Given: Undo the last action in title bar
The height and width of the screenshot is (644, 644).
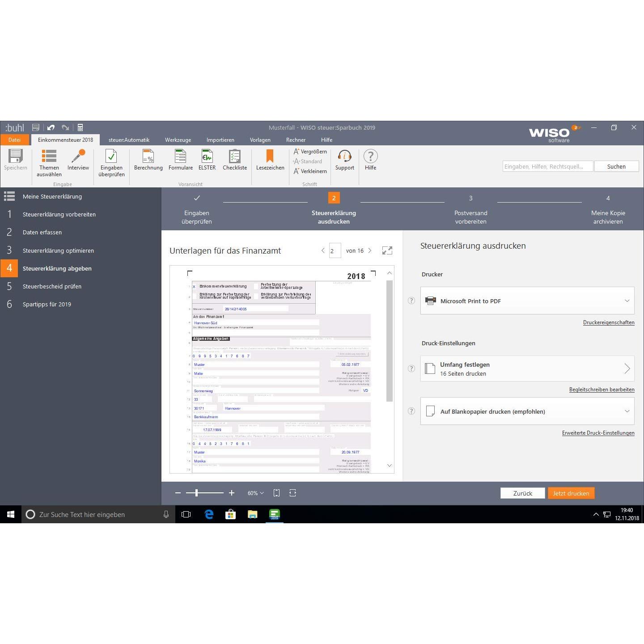Looking at the screenshot, I should click(x=51, y=128).
